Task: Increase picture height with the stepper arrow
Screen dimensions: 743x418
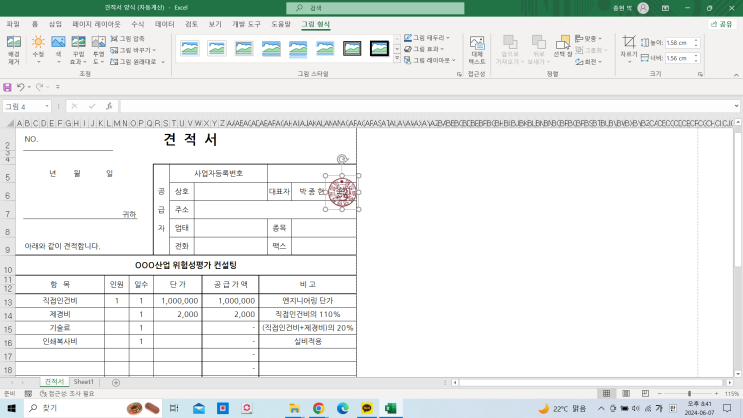Action: [696, 40]
